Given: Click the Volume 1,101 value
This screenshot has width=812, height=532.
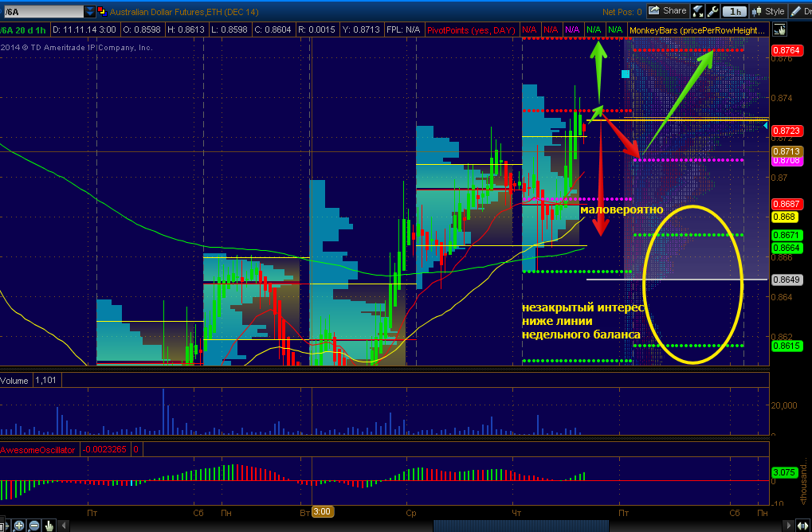Looking at the screenshot, I should [45, 381].
